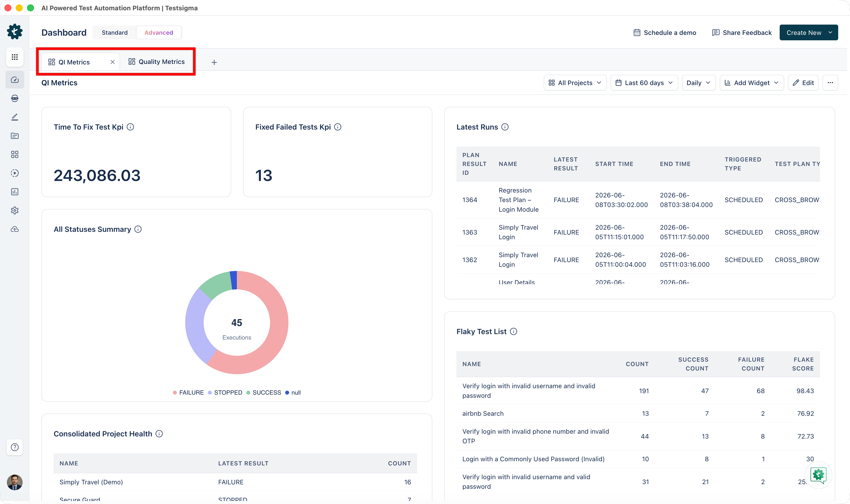
Task: Open the AI agent robot icon
Action: [15, 99]
